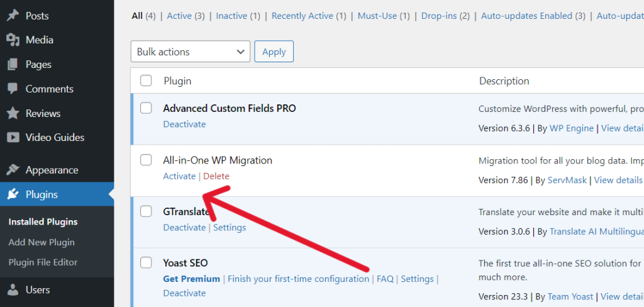
Task: Open the Plugin File Editor
Action: click(43, 262)
